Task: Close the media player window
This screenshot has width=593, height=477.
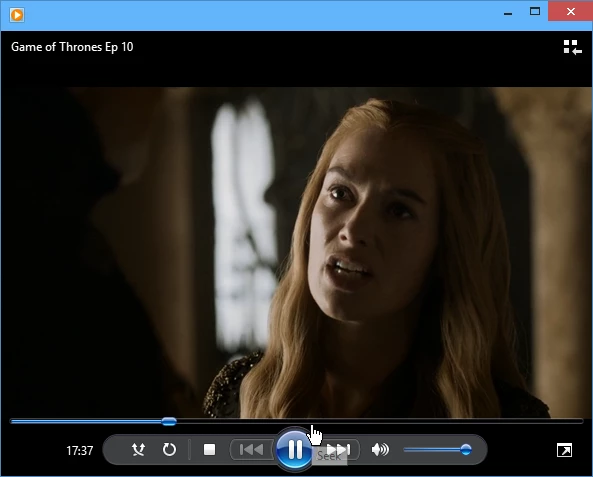Action: click(x=570, y=12)
